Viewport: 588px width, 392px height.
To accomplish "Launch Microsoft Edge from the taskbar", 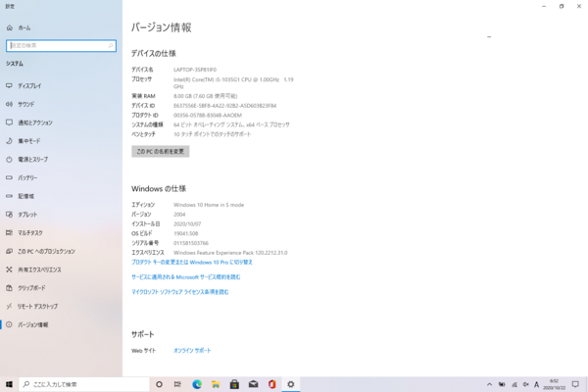I will coord(197,384).
